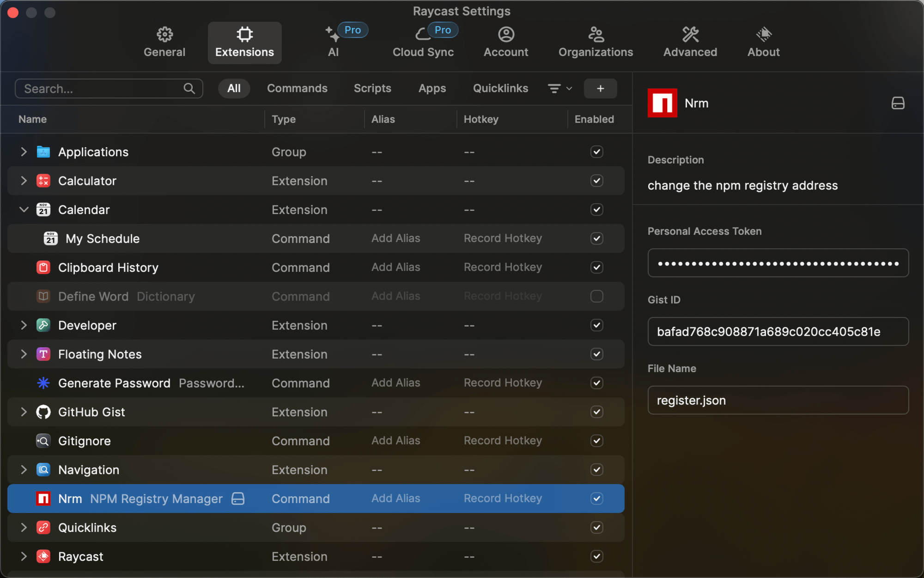Record Hotkey for Nrm command
Screen dimensions: 924x578
tap(503, 498)
